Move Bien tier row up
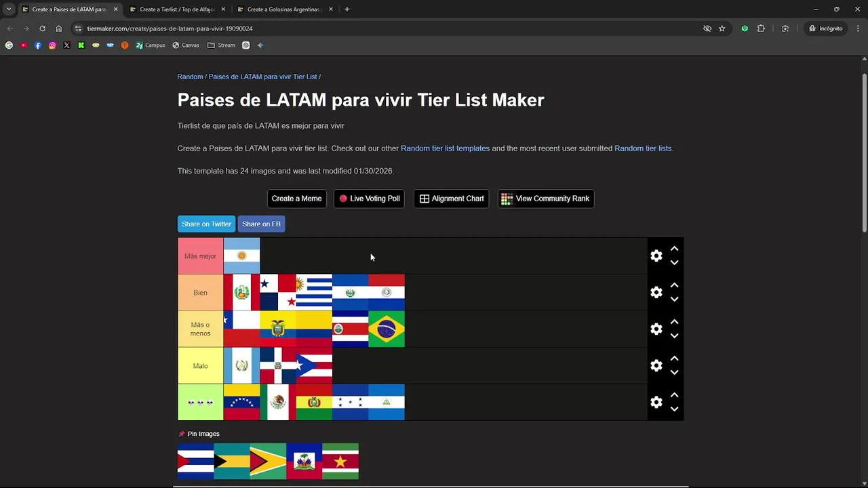Image resolution: width=868 pixels, height=488 pixels. [674, 285]
